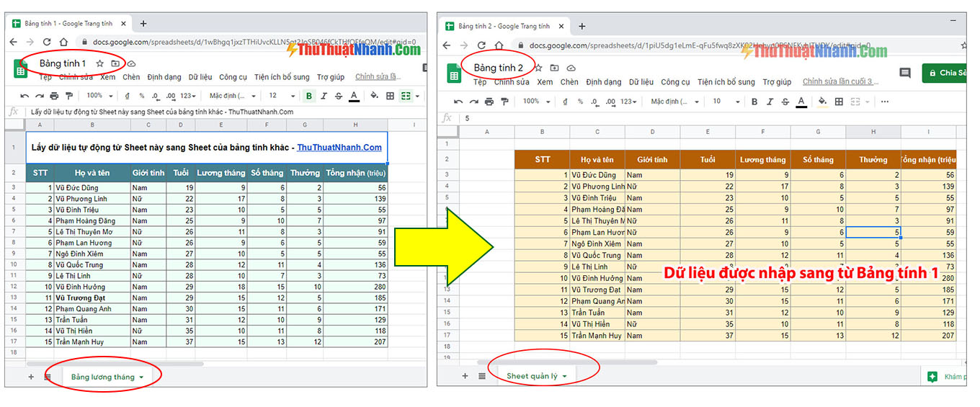Open number format 123 dropdown in Bảng tính 2

pos(629,102)
